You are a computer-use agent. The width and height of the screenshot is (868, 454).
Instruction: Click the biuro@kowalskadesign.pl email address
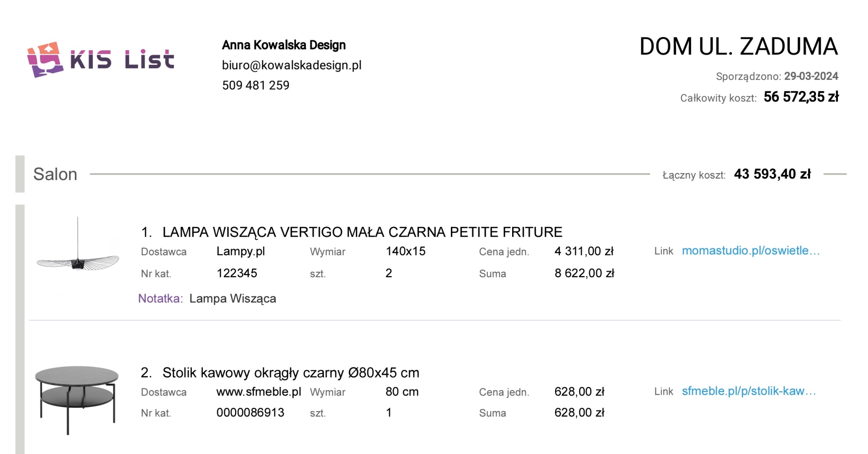(x=291, y=65)
